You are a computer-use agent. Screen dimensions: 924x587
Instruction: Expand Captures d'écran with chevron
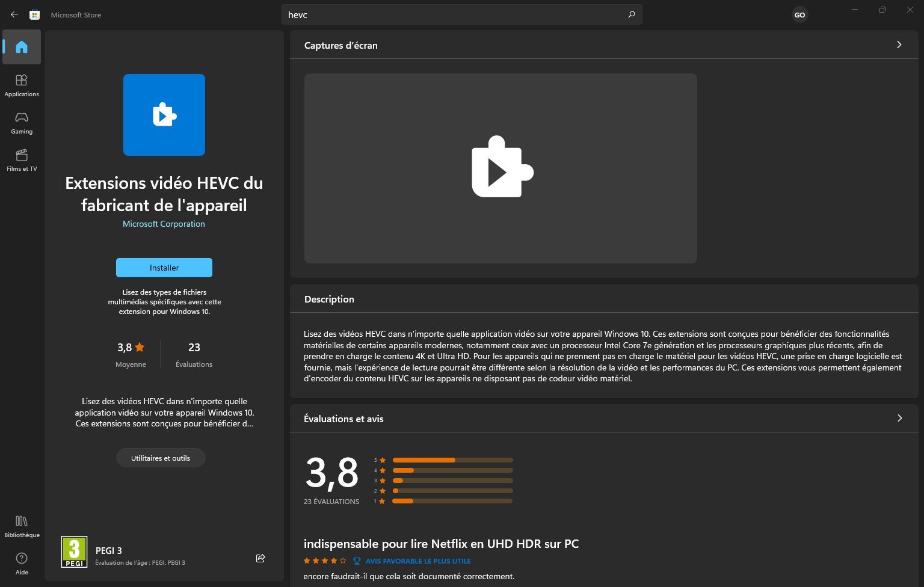click(x=899, y=45)
